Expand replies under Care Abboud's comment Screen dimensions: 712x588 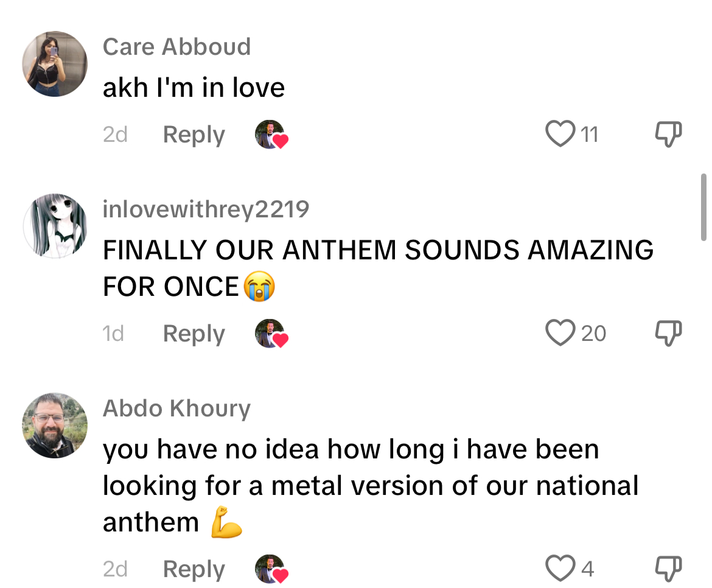pos(194,135)
